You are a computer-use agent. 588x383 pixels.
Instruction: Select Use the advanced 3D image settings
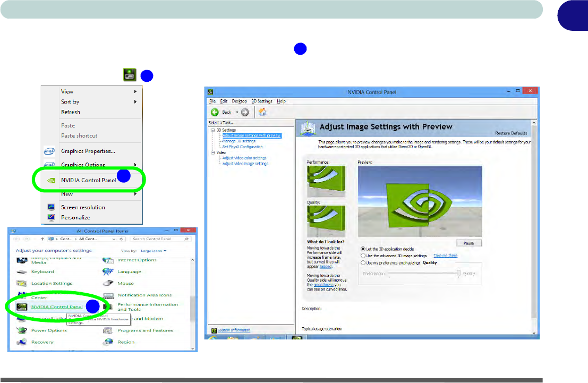click(x=363, y=256)
